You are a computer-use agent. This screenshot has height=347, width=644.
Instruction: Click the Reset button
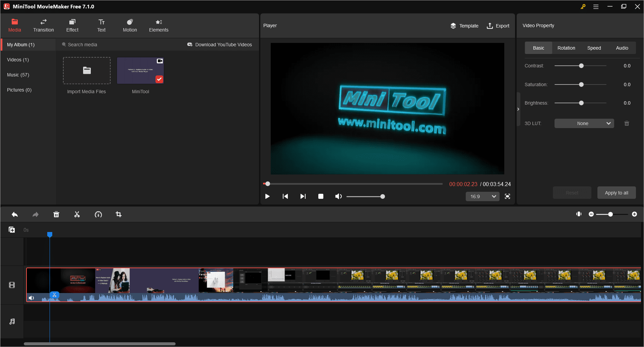click(x=572, y=193)
